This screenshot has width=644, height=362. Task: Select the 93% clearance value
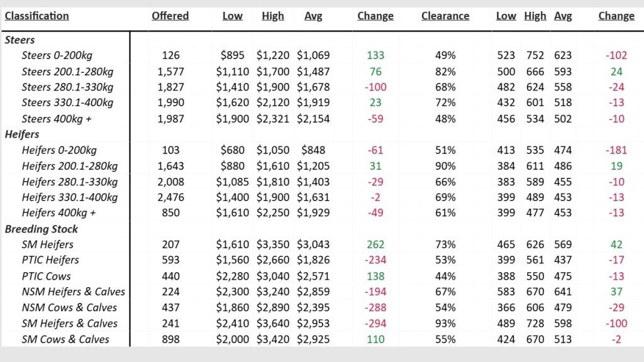445,324
